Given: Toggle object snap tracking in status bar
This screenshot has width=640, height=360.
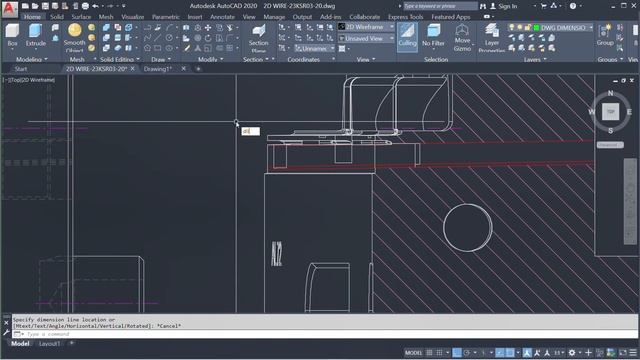Looking at the screenshot, I should tap(500, 353).
